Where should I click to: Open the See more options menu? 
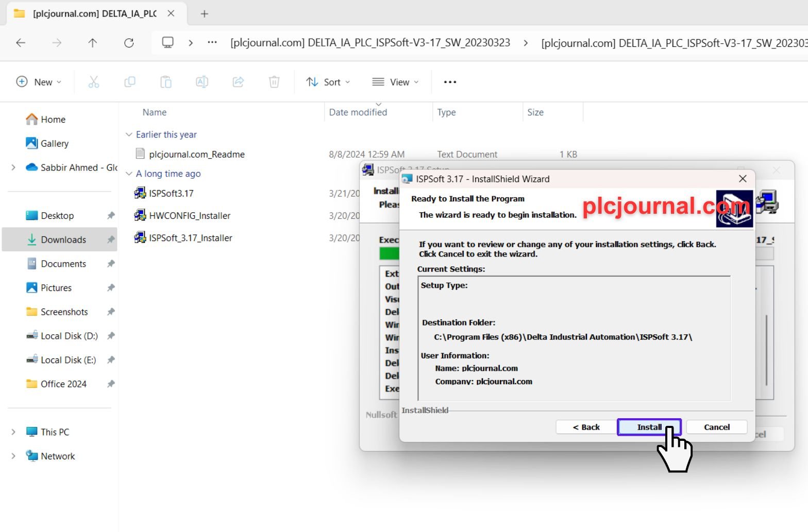(450, 82)
